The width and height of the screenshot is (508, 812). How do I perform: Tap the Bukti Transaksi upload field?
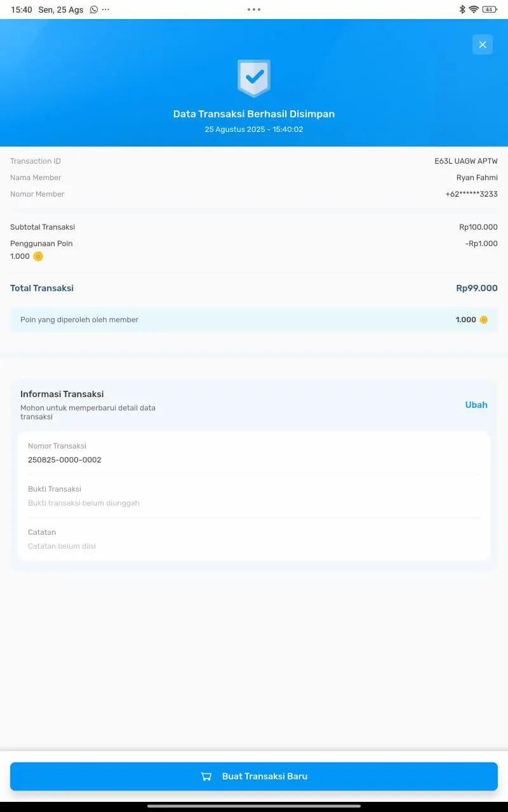[254, 496]
